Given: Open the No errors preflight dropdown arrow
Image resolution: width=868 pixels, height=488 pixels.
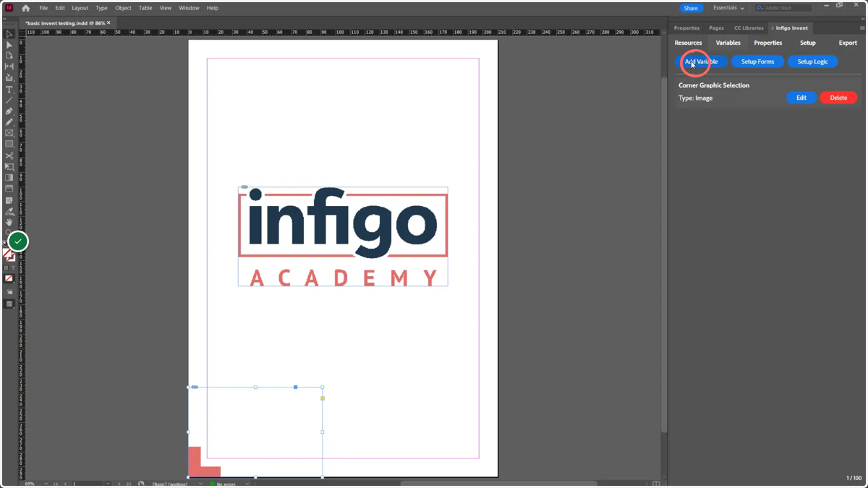Looking at the screenshot, I should (x=247, y=484).
